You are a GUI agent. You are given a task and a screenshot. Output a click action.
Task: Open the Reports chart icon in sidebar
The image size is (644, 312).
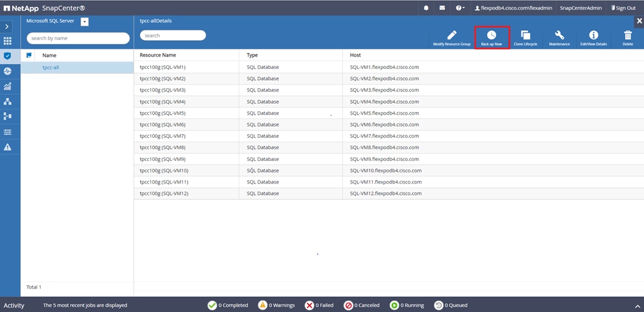click(x=7, y=86)
